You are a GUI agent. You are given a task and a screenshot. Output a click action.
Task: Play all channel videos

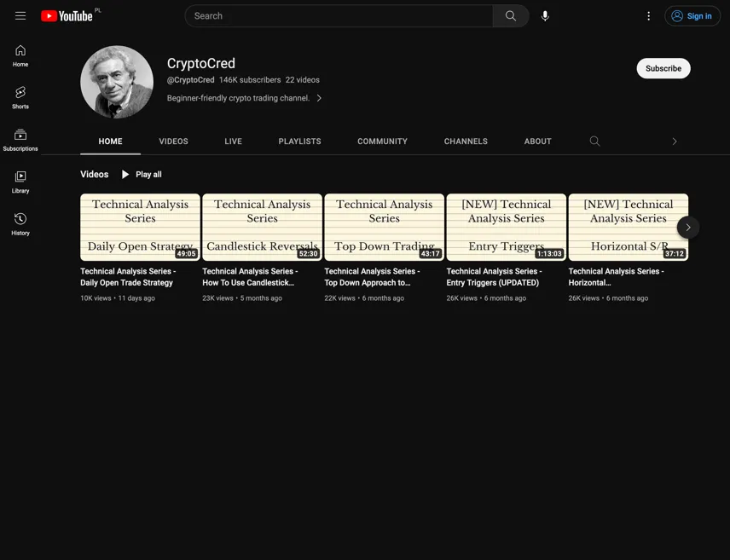point(142,175)
